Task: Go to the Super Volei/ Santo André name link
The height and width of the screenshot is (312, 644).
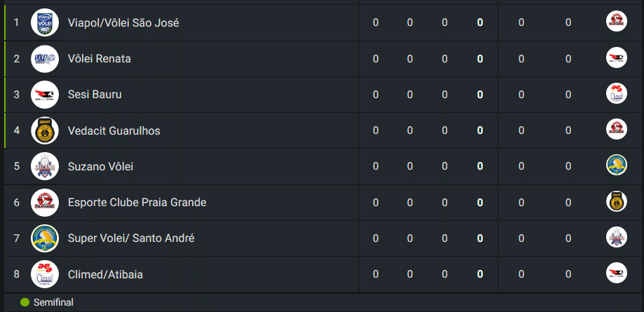Action: coord(131,238)
